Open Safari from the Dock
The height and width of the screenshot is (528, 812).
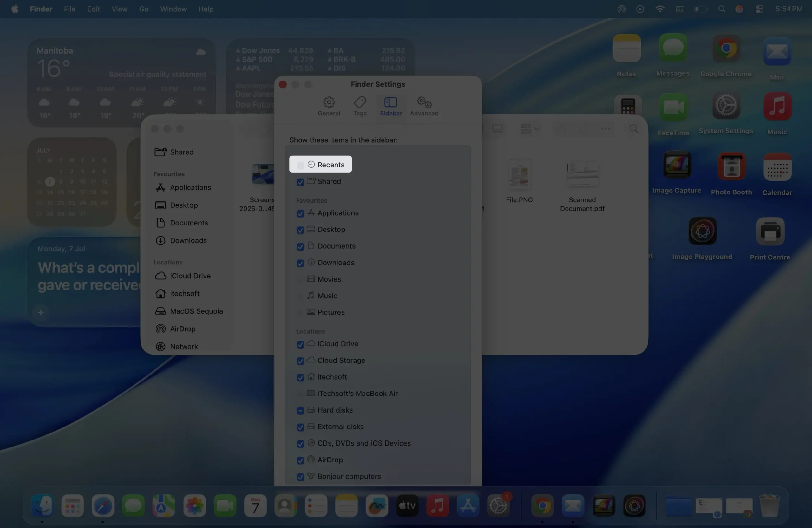pos(103,505)
